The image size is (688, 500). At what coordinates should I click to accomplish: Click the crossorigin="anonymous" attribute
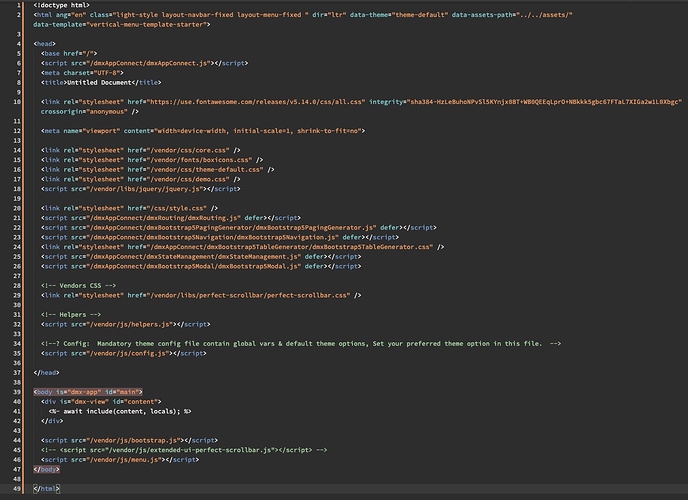point(84,111)
